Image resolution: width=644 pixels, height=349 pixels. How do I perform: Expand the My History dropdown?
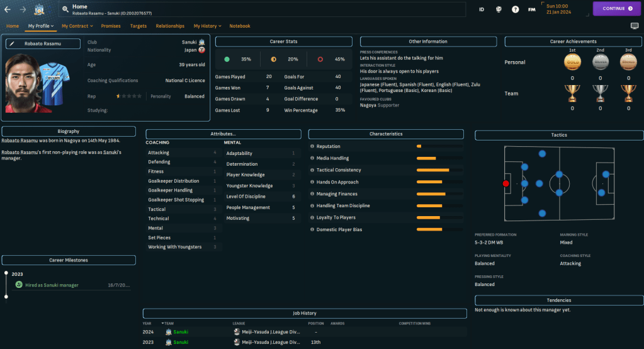207,26
